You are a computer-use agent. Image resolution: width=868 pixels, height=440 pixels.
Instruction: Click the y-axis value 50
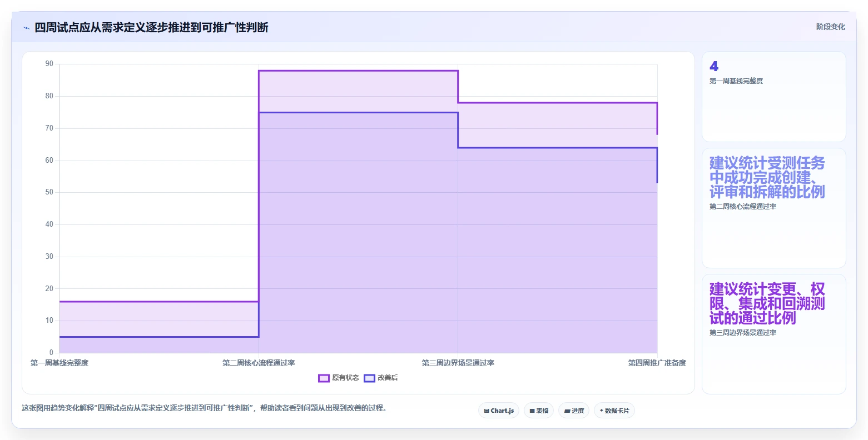click(x=49, y=192)
